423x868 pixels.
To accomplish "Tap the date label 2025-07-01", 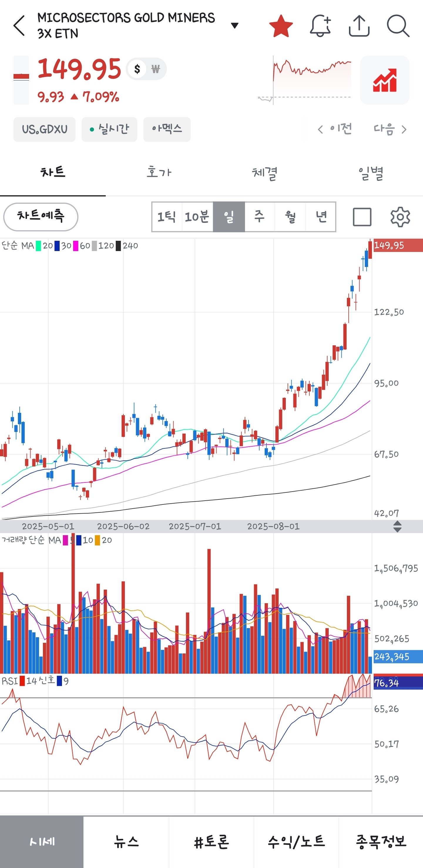I will coord(195,526).
